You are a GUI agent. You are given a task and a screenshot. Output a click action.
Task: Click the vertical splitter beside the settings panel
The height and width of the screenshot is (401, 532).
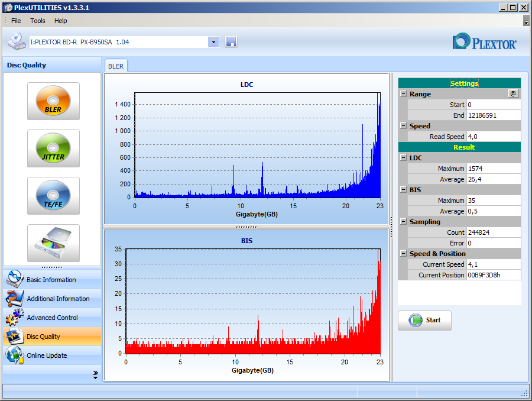391,227
